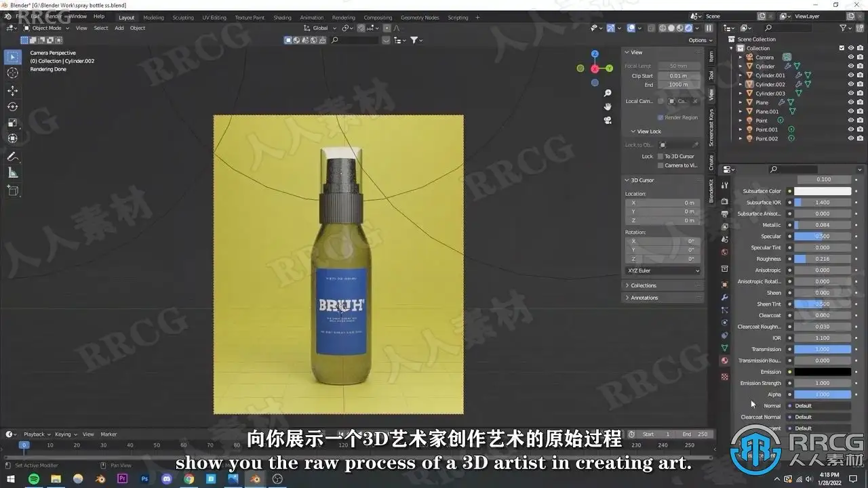Toggle the camera view gizmo

[x=608, y=120]
